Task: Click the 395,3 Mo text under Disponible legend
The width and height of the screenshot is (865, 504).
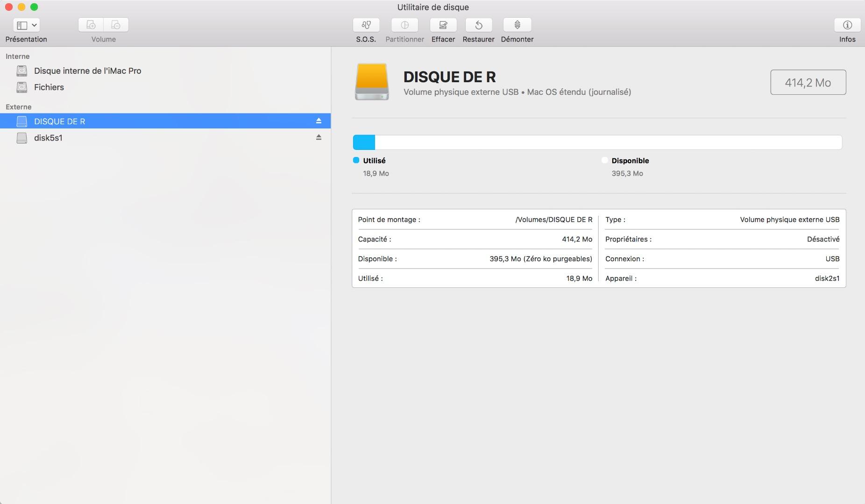Action: click(627, 173)
